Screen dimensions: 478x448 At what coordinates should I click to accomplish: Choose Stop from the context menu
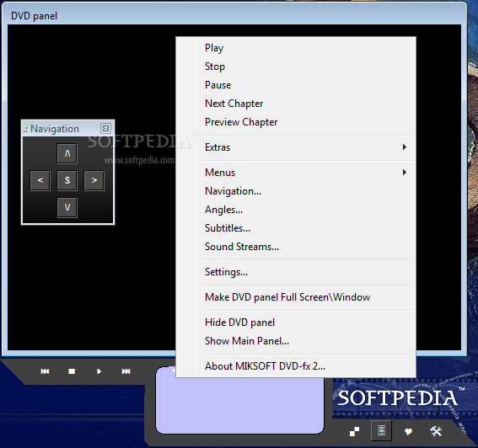point(309,67)
